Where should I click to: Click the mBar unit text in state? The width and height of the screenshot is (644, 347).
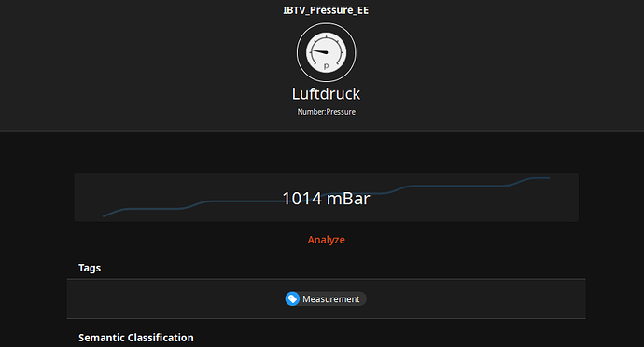click(349, 199)
